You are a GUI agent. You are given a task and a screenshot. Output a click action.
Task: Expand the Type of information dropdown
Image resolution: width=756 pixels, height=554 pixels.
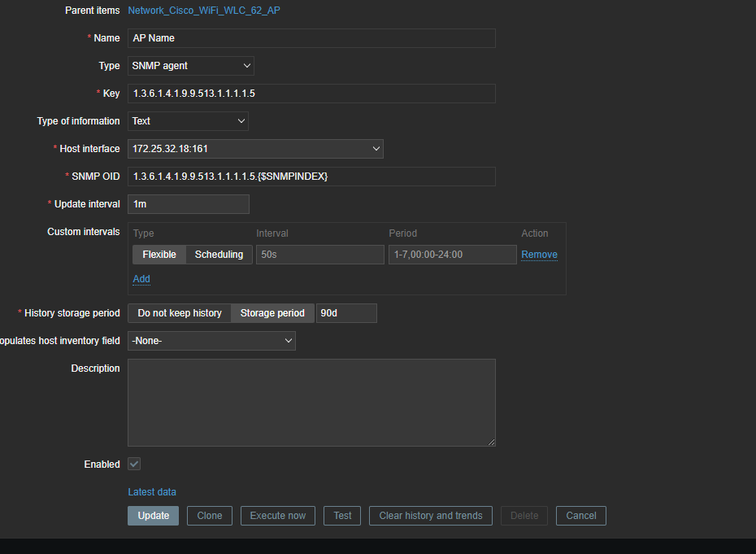(x=188, y=121)
